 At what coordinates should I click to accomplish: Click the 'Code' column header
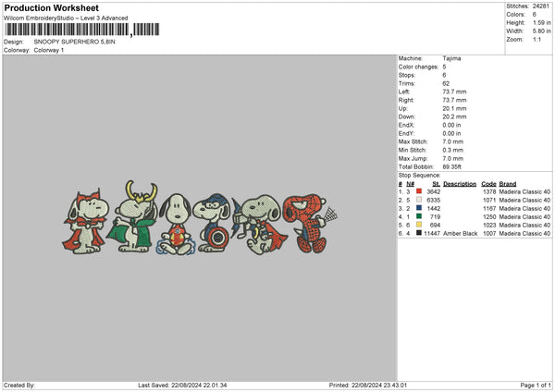(488, 184)
